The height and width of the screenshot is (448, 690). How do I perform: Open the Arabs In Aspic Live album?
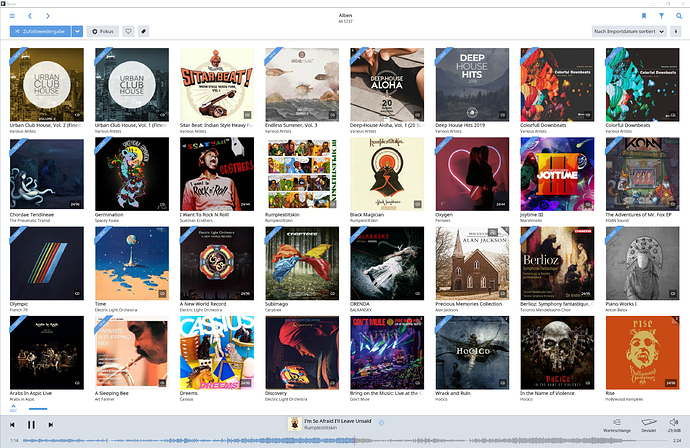[47, 353]
